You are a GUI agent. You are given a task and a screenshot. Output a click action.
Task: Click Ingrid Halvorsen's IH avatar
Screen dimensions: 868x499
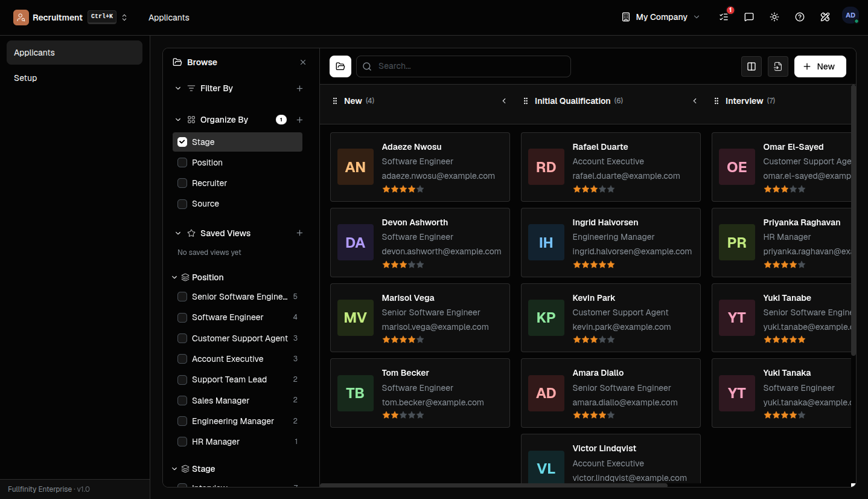coord(546,242)
